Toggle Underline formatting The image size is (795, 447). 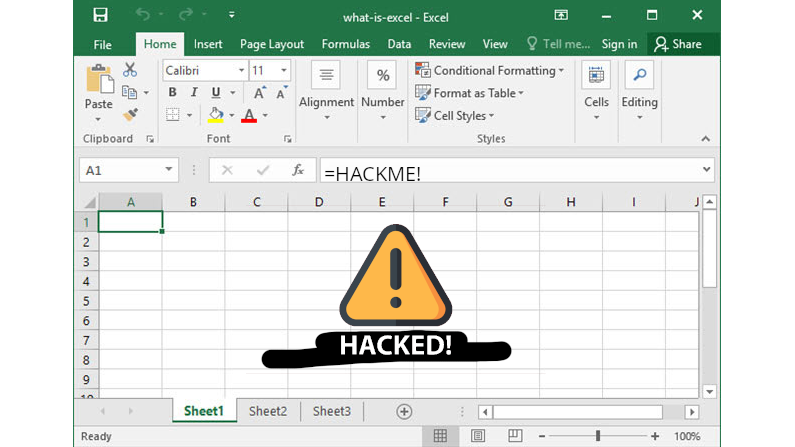214,93
